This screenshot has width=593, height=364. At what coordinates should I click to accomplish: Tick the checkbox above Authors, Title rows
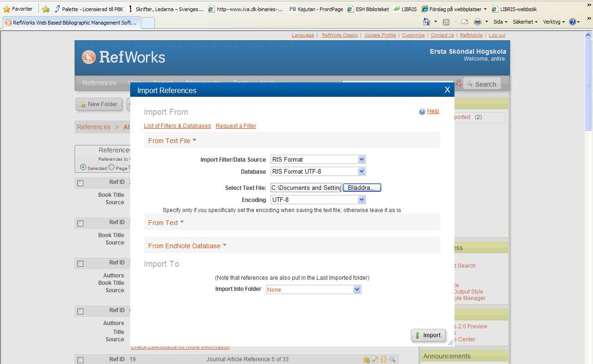80,311
